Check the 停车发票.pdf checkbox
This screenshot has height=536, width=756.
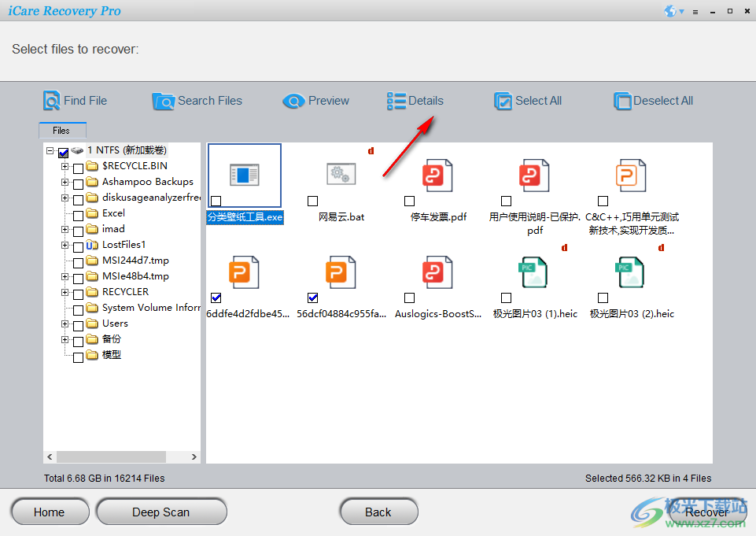click(409, 201)
